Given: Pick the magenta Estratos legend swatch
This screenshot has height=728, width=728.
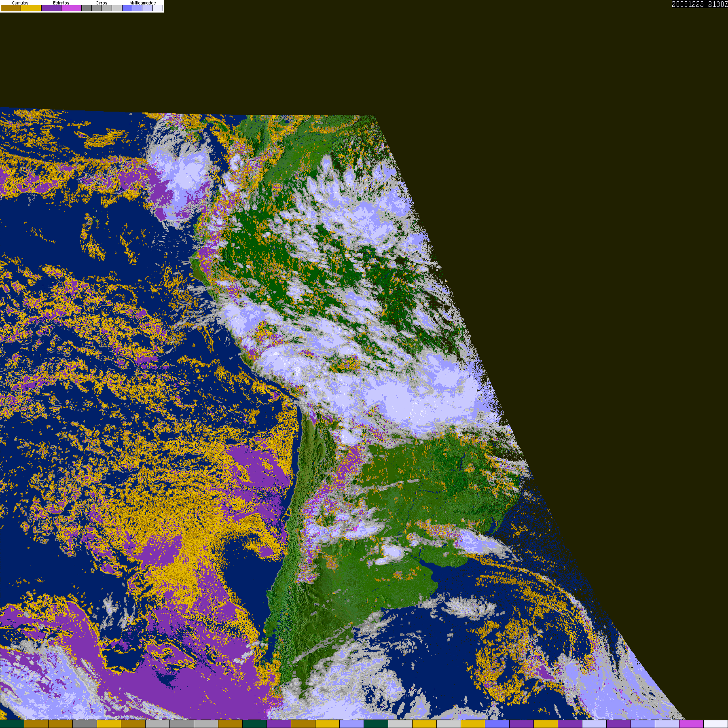Looking at the screenshot, I should point(72,8).
